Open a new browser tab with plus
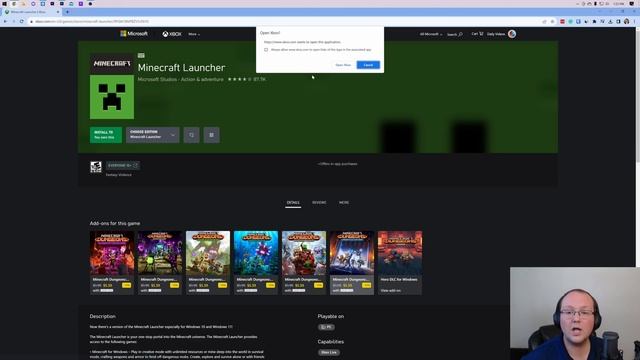The image size is (640, 360). 67,12
